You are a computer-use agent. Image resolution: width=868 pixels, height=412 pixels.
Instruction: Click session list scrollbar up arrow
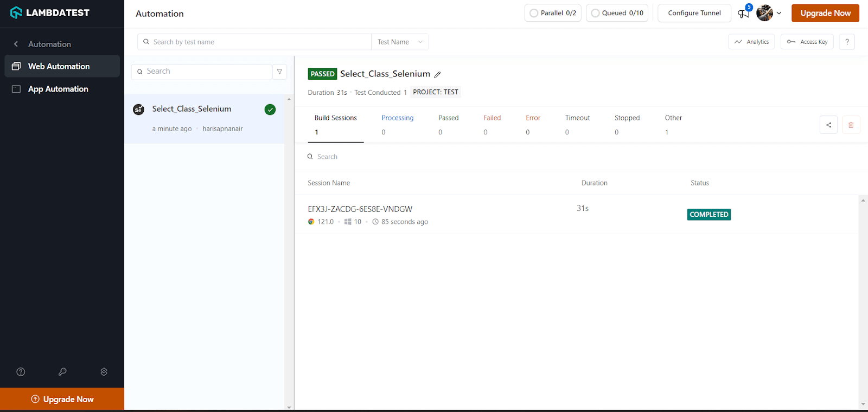tap(863, 201)
